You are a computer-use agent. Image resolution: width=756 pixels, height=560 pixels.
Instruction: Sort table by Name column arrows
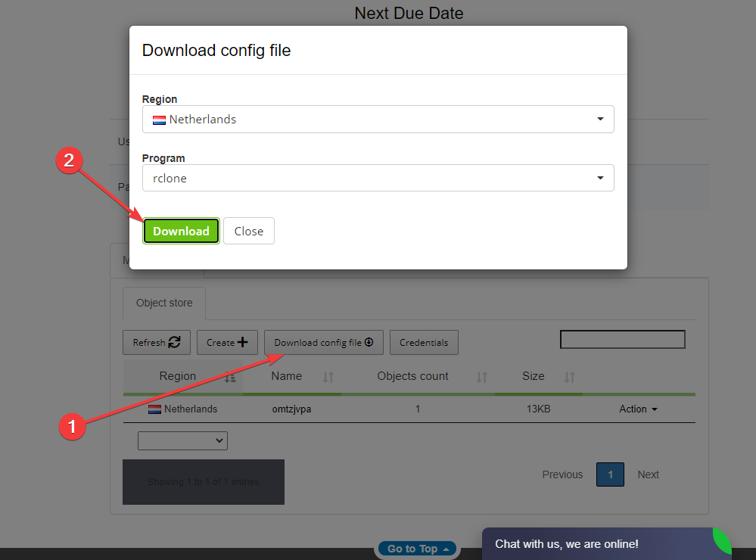(328, 377)
